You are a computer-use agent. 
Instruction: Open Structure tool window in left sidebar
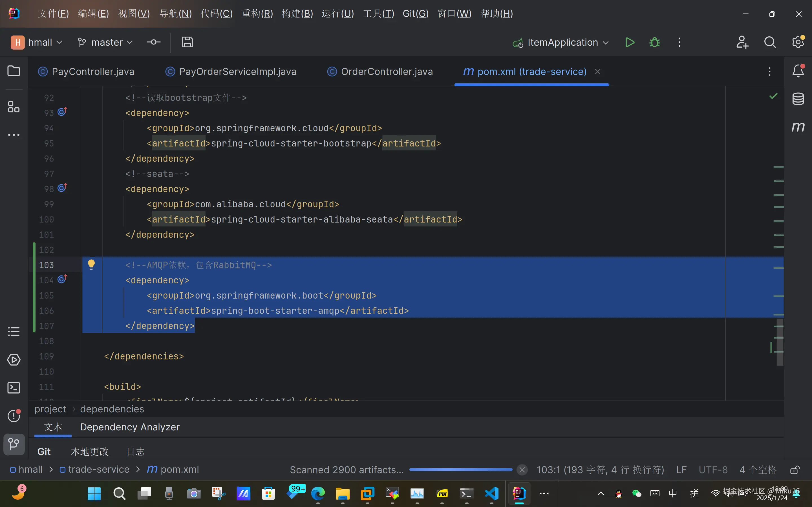14,107
